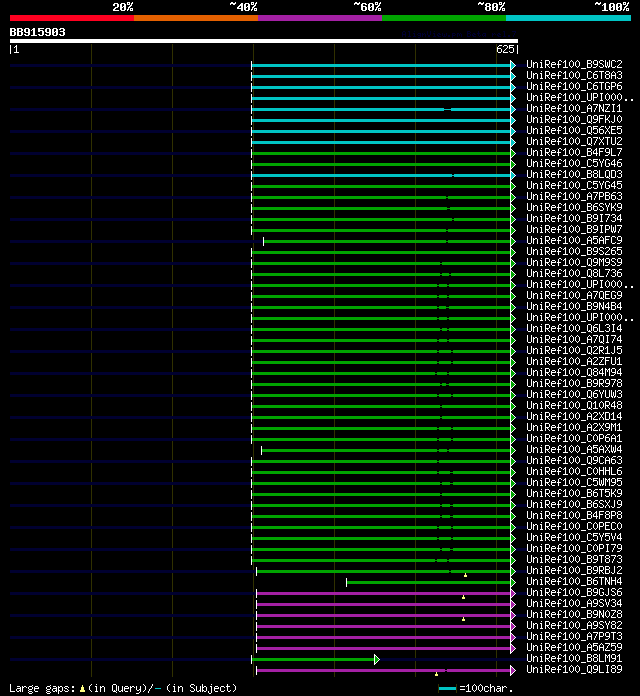Select the UniRef100_B9S265 label

click(x=574, y=251)
